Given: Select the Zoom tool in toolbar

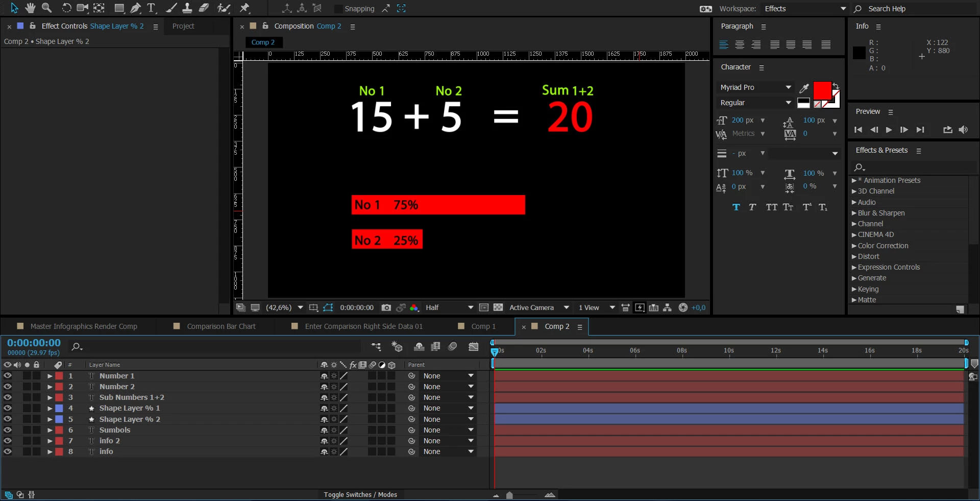Looking at the screenshot, I should click(46, 8).
